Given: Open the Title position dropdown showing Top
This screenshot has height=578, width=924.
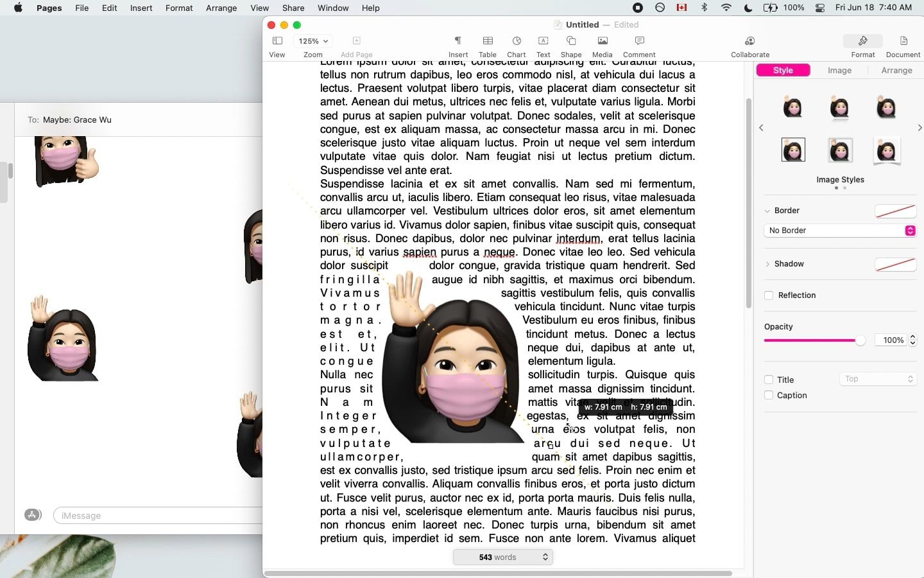Looking at the screenshot, I should click(x=877, y=379).
